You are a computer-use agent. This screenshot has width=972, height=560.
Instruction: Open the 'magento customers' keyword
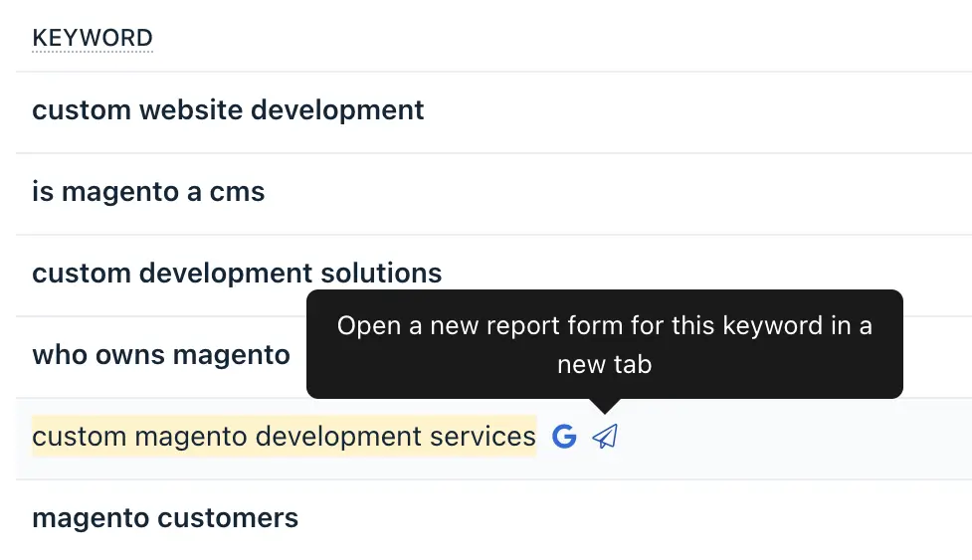click(x=165, y=518)
